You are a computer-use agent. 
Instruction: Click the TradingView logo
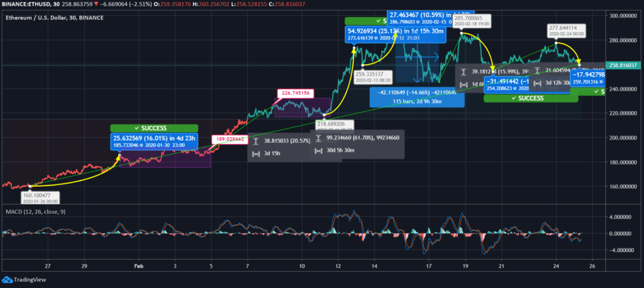click(25, 280)
